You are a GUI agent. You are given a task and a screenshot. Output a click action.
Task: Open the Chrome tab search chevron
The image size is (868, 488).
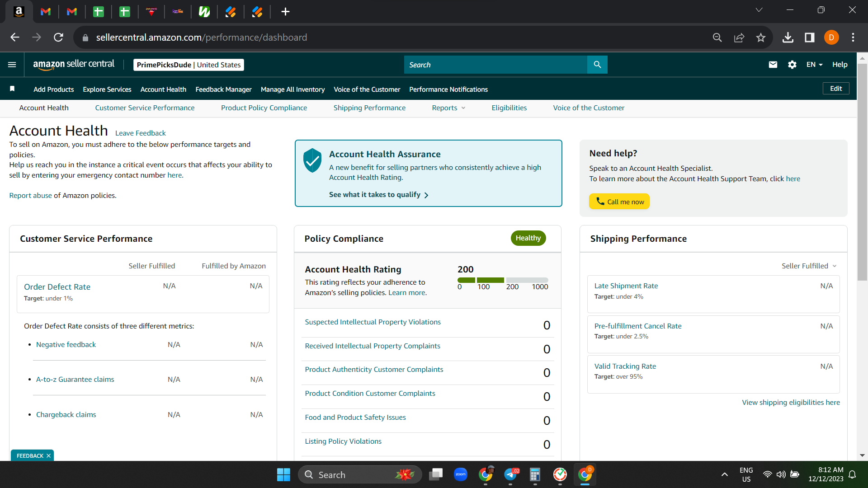click(759, 10)
